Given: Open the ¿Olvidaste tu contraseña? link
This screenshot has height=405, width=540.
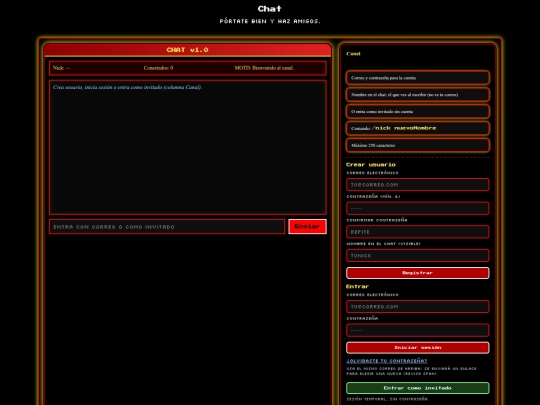Looking at the screenshot, I should point(386,361).
